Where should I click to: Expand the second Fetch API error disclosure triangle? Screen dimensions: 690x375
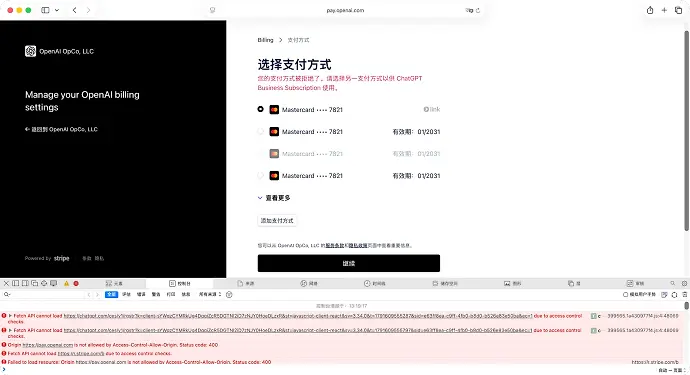click(10, 330)
